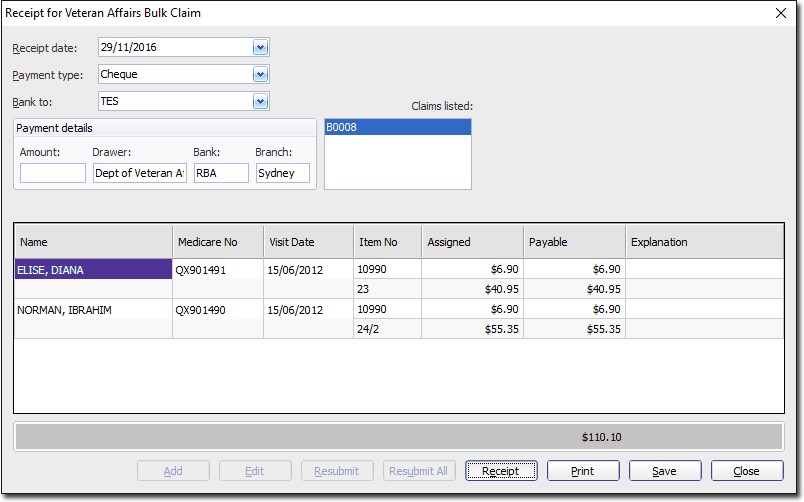
Task: Select the ELISE, DIANA row
Action: [x=93, y=269]
